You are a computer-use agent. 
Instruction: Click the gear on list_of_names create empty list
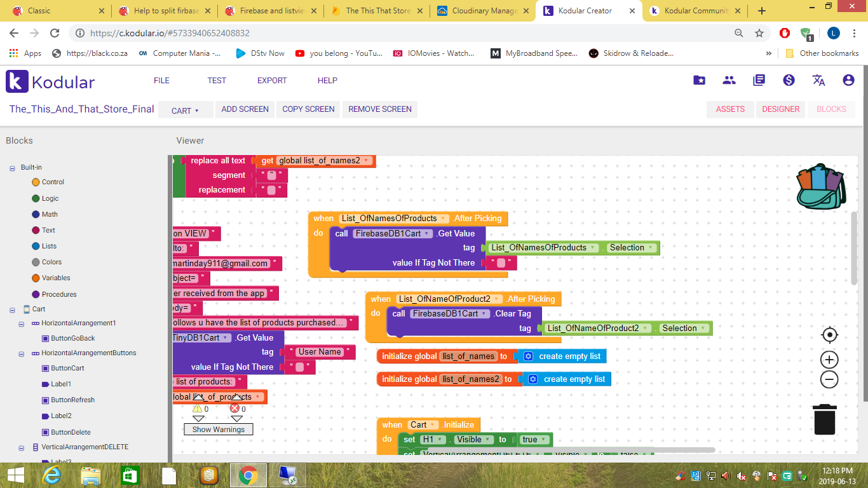(x=527, y=356)
